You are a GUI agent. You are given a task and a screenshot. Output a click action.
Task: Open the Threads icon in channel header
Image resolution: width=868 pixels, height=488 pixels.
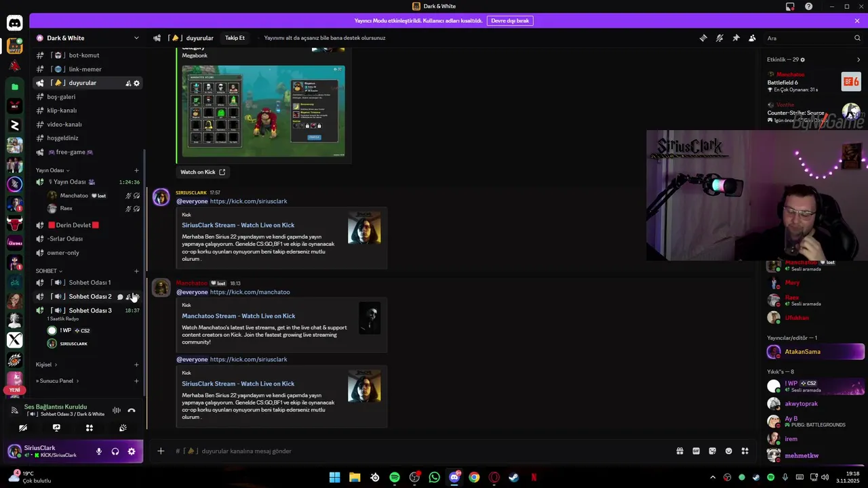703,38
